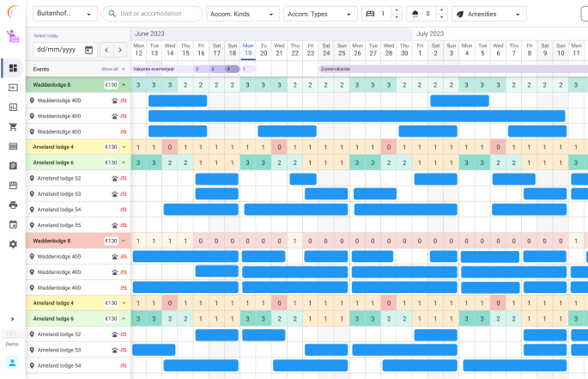
Task: Collapse the first Waddenlodge 8 group
Action: click(124, 85)
